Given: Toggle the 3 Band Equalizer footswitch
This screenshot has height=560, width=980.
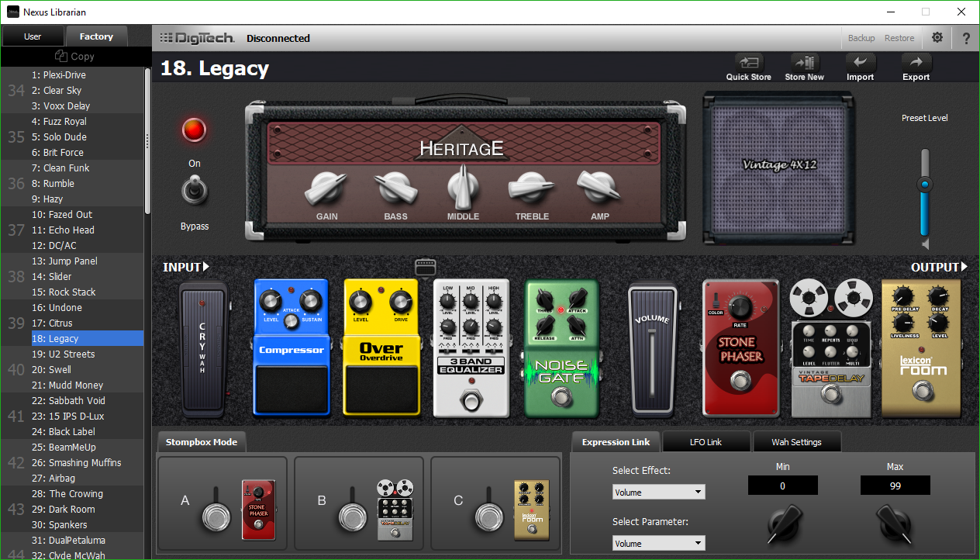Looking at the screenshot, I should pyautogui.click(x=471, y=401).
